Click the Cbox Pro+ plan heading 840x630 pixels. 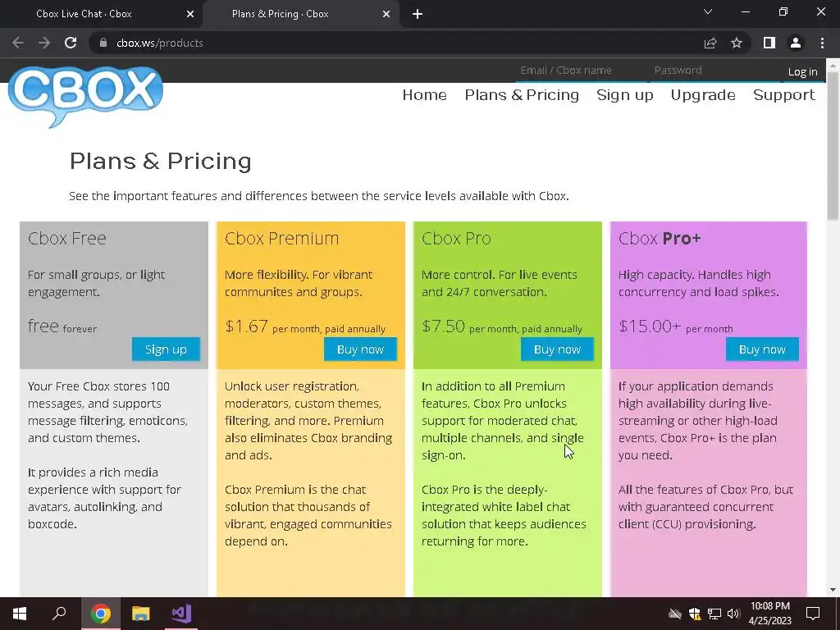pos(660,239)
